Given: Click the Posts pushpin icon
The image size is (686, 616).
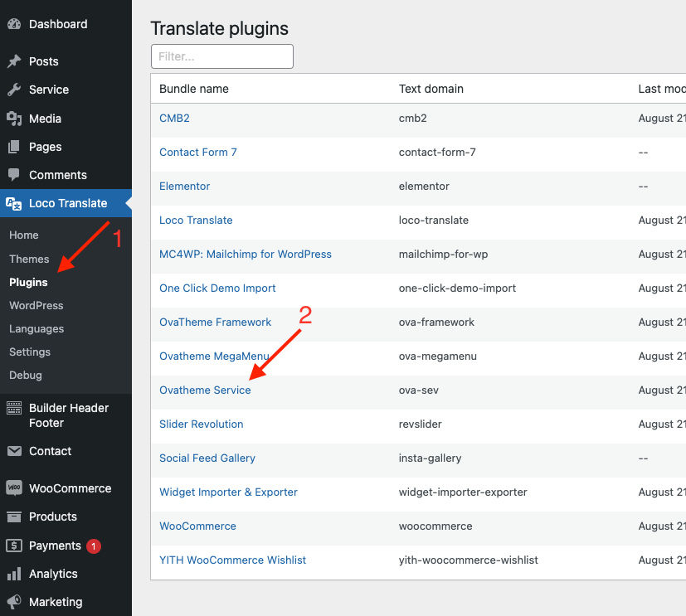Looking at the screenshot, I should [x=14, y=61].
